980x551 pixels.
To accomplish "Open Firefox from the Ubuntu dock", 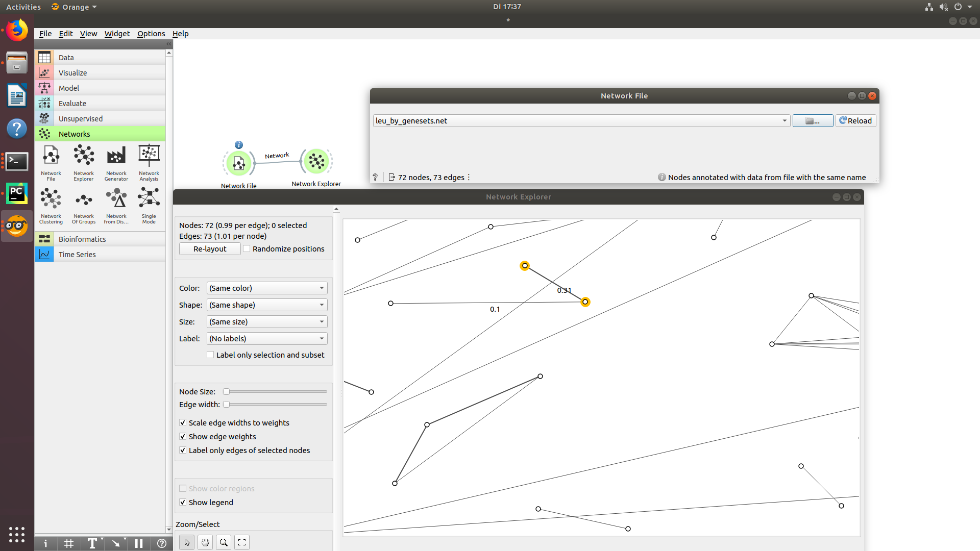I will [17, 30].
